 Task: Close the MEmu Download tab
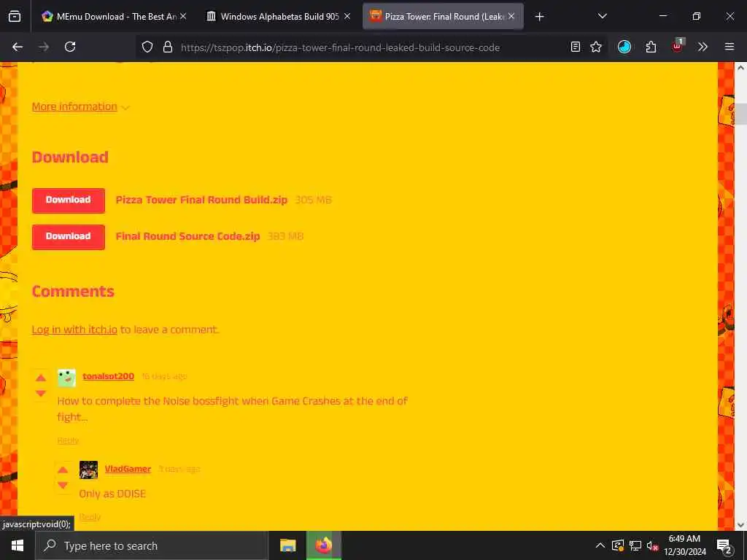(183, 16)
